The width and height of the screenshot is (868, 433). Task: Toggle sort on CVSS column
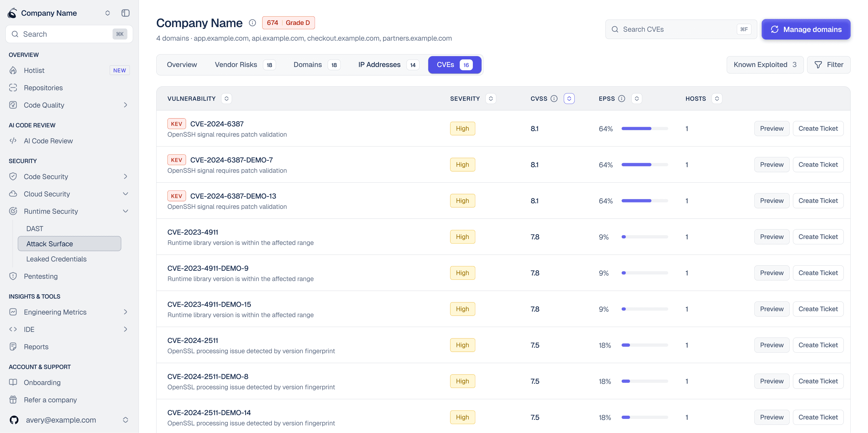coord(569,99)
